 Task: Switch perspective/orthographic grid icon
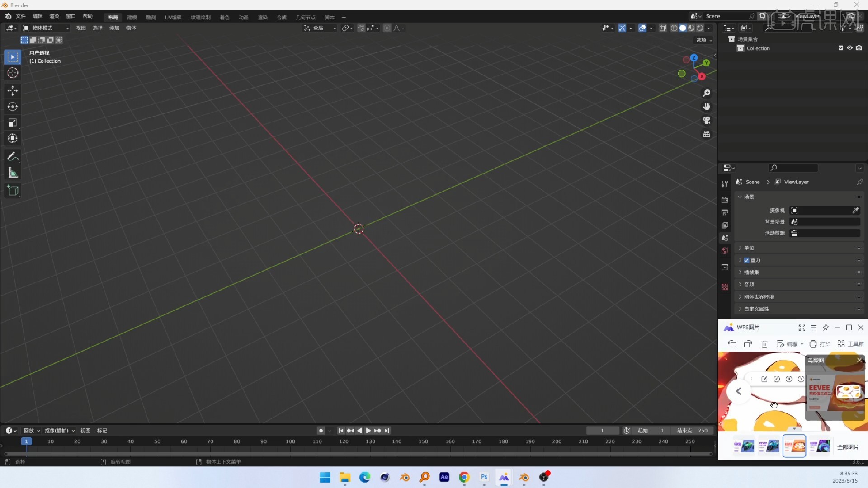point(707,134)
